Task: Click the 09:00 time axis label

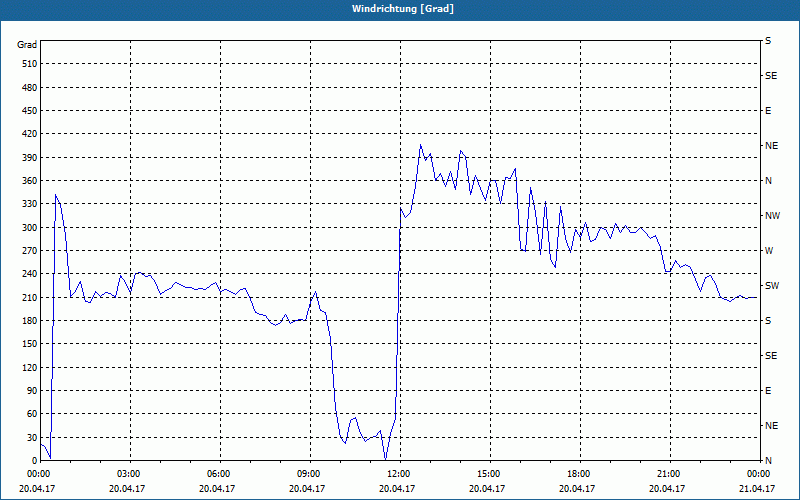Action: click(310, 474)
